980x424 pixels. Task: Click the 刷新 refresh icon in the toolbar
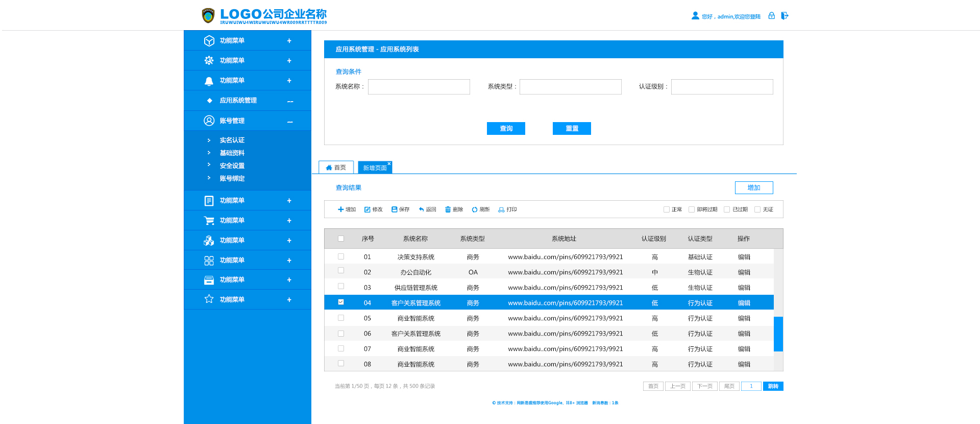pyautogui.click(x=475, y=209)
